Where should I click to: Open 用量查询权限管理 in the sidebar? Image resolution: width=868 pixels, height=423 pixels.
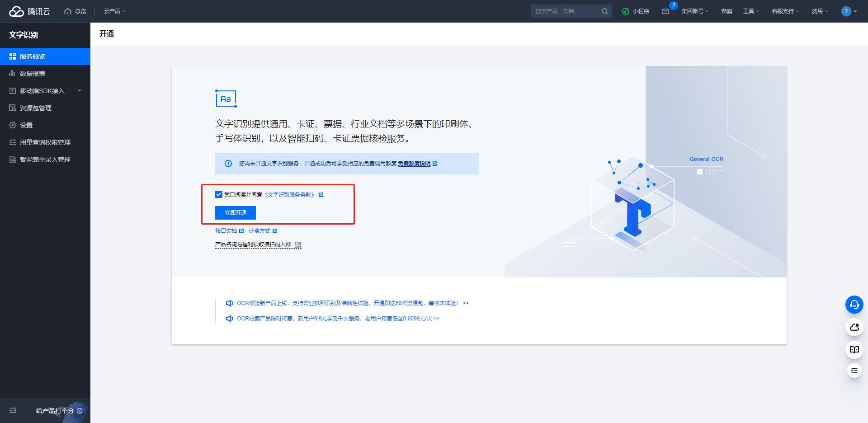45,142
